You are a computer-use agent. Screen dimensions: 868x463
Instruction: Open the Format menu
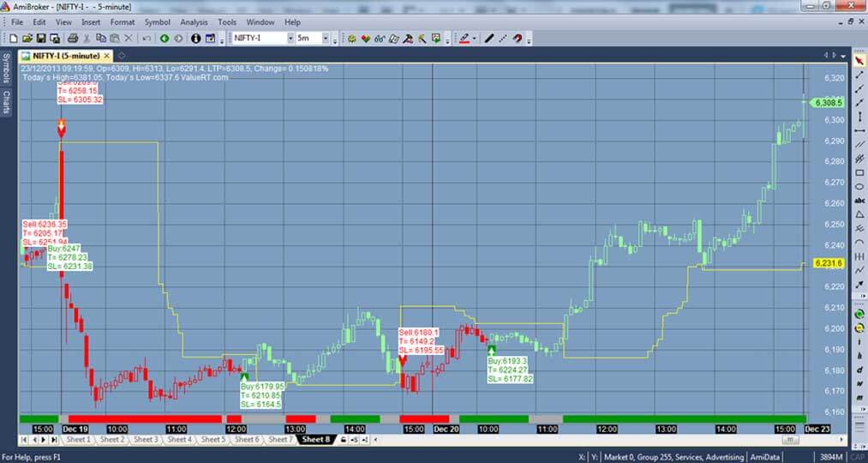(x=123, y=22)
